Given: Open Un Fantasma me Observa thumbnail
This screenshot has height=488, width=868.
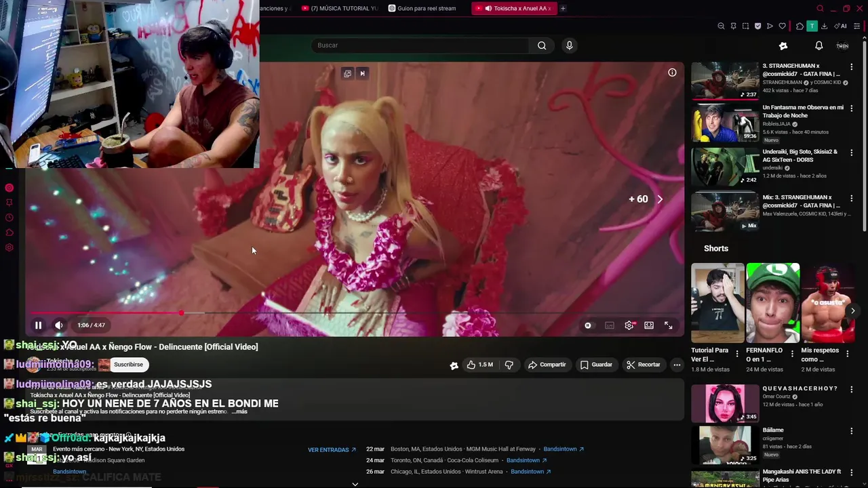Looking at the screenshot, I should click(x=725, y=123).
